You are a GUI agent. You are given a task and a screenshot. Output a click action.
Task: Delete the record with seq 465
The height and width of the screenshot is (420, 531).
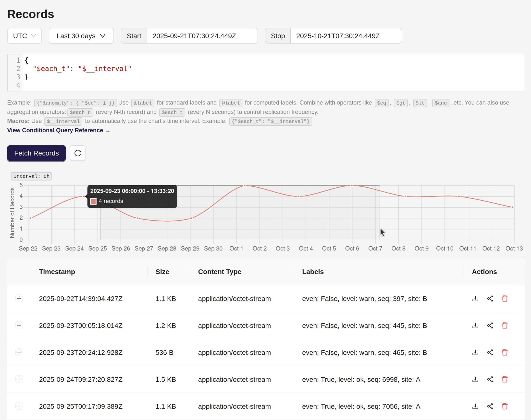(505, 352)
